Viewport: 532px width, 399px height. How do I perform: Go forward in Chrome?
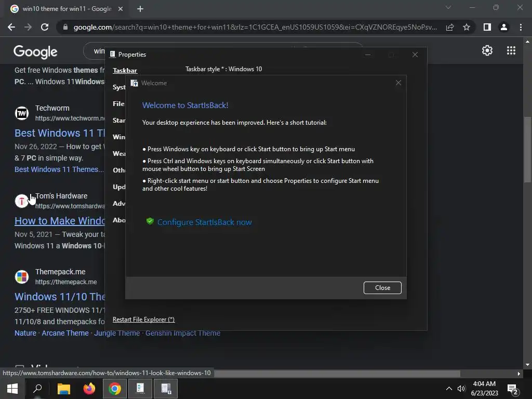tap(28, 27)
